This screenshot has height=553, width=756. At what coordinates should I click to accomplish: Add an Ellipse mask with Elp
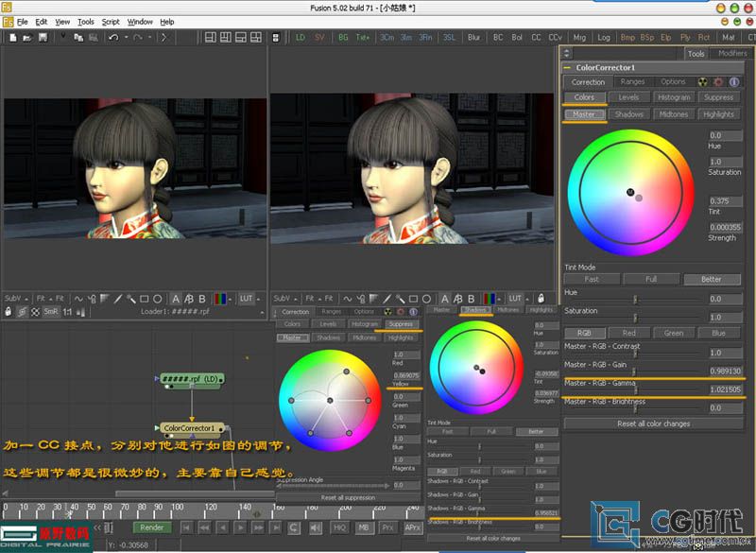pos(666,38)
